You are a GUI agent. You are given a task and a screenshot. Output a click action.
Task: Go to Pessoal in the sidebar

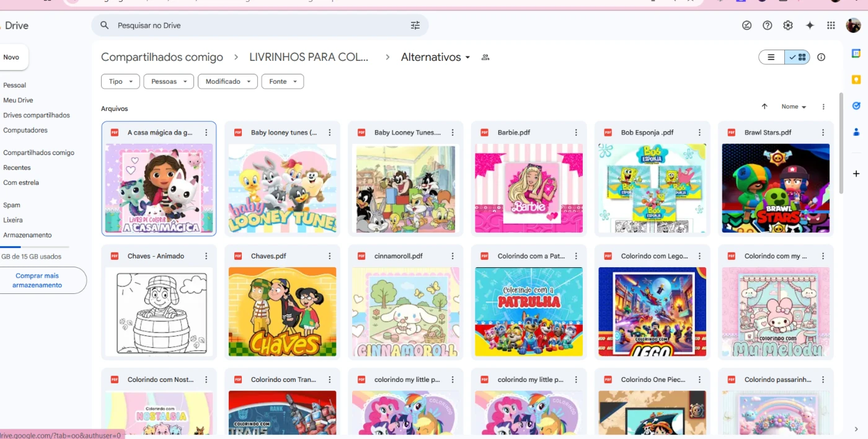pyautogui.click(x=15, y=85)
